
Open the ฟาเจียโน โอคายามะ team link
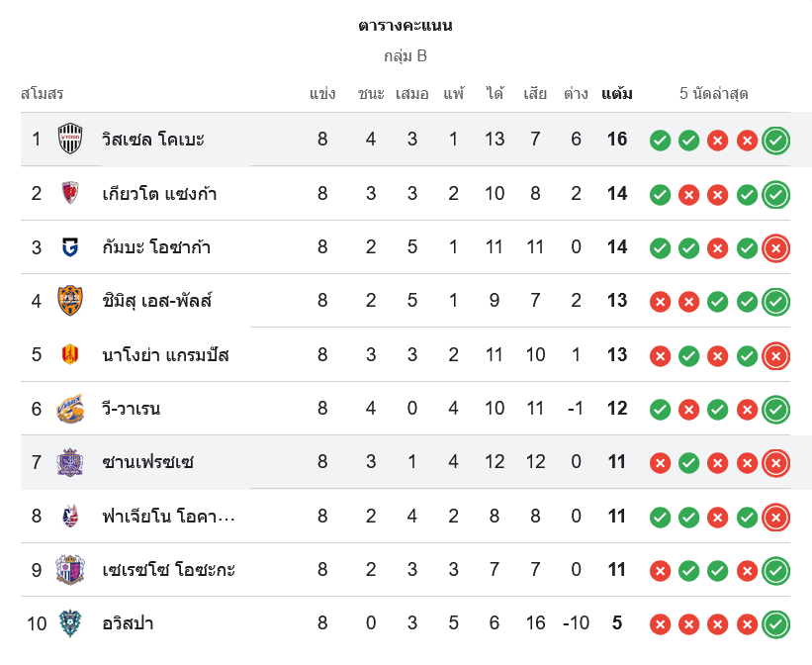[x=168, y=517]
